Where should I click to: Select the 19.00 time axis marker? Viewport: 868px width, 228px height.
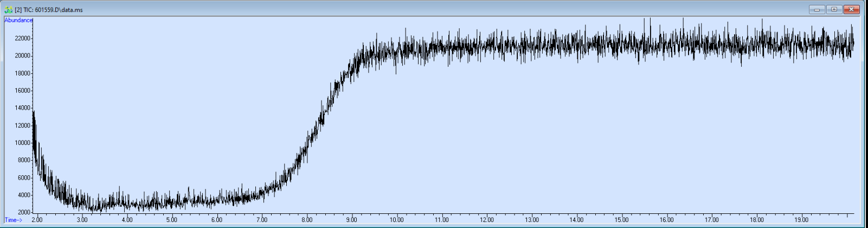click(802, 220)
